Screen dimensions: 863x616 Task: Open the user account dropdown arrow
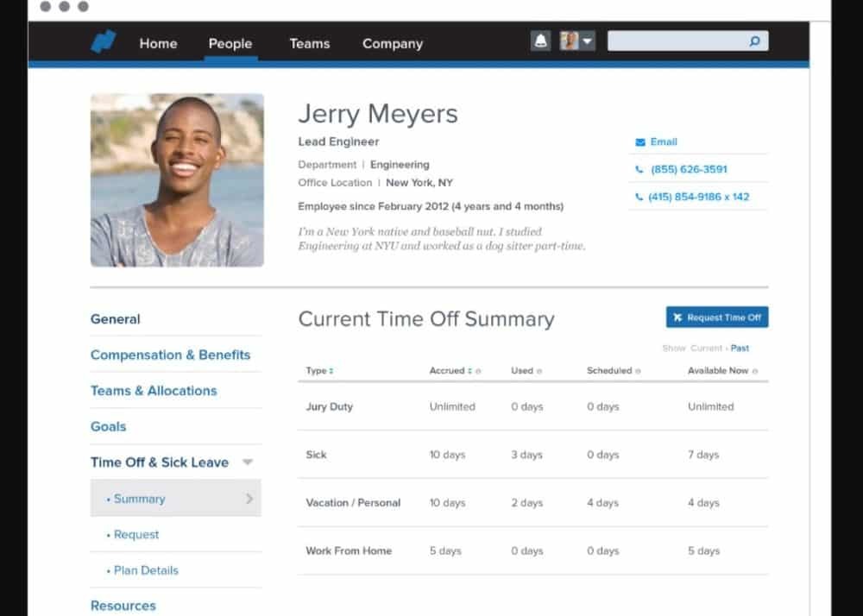587,41
